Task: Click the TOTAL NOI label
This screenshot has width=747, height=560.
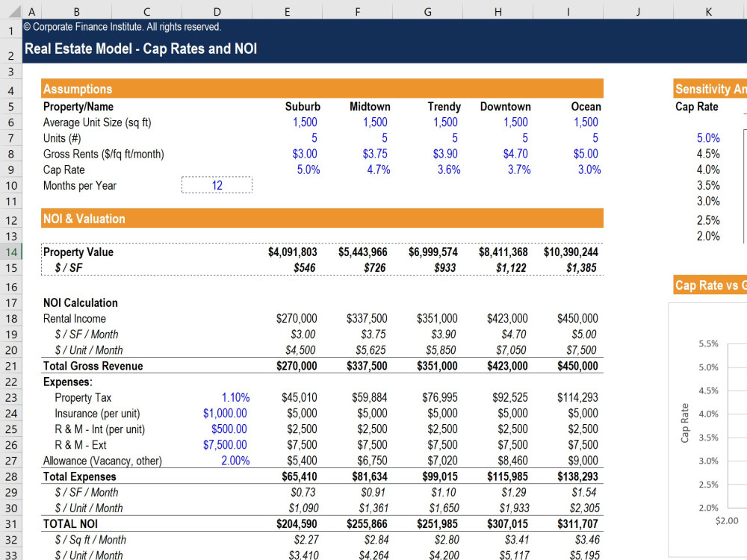Action: (70, 524)
